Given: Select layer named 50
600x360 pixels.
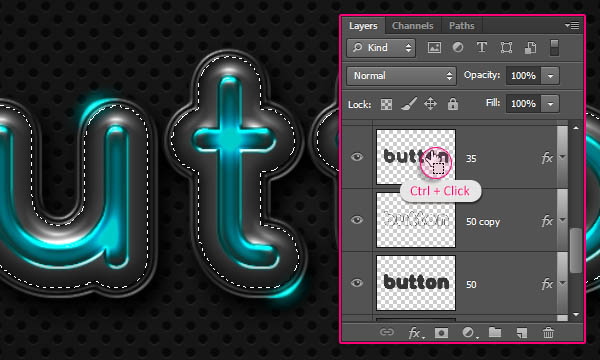Looking at the screenshot, I should (471, 285).
